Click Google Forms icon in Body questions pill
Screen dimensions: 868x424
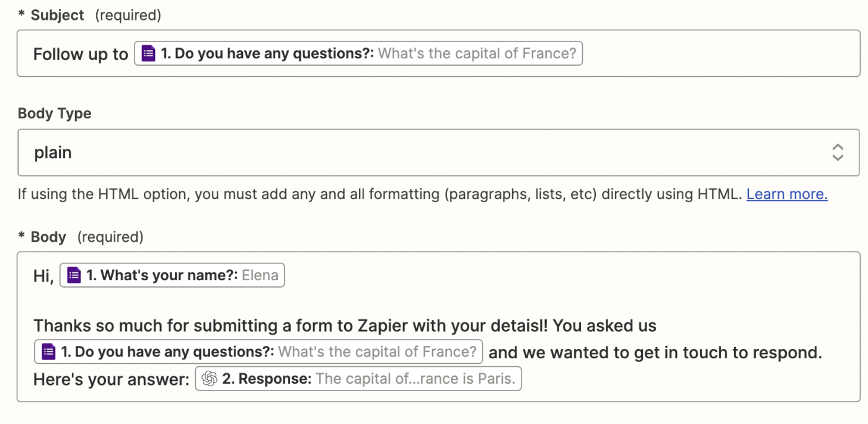pyautogui.click(x=48, y=353)
